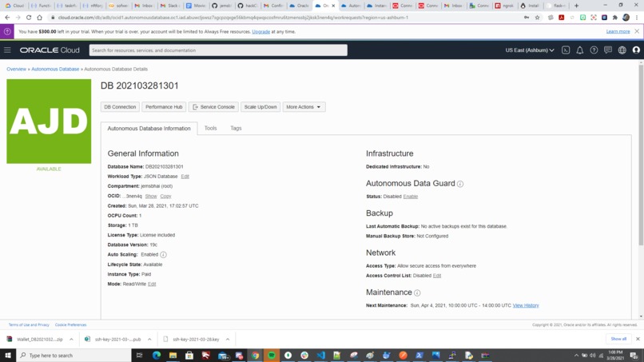
Task: Open File Explorer from taskbar
Action: coord(173,355)
